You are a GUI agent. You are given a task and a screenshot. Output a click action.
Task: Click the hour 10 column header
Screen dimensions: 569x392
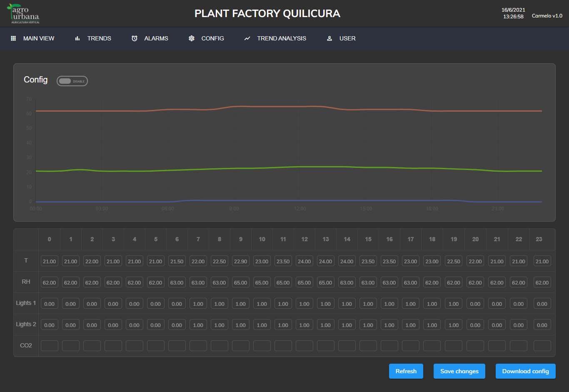point(262,239)
